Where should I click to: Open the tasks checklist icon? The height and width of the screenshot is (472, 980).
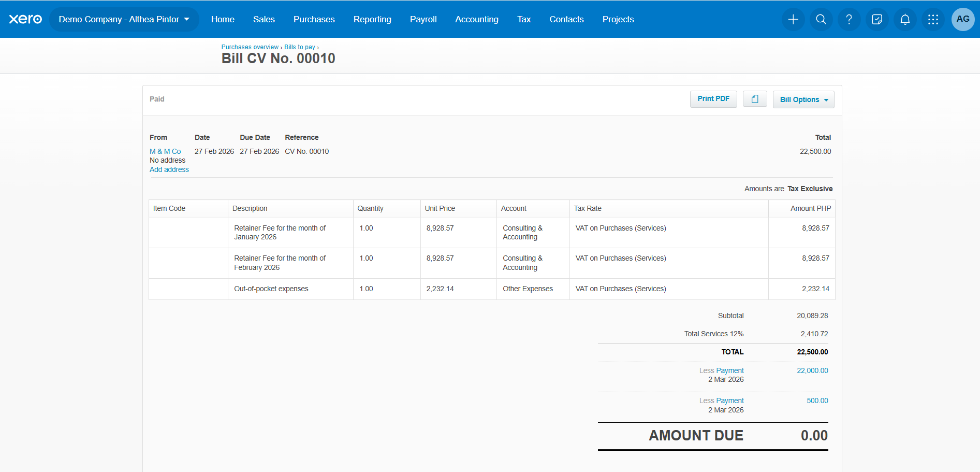tap(877, 20)
